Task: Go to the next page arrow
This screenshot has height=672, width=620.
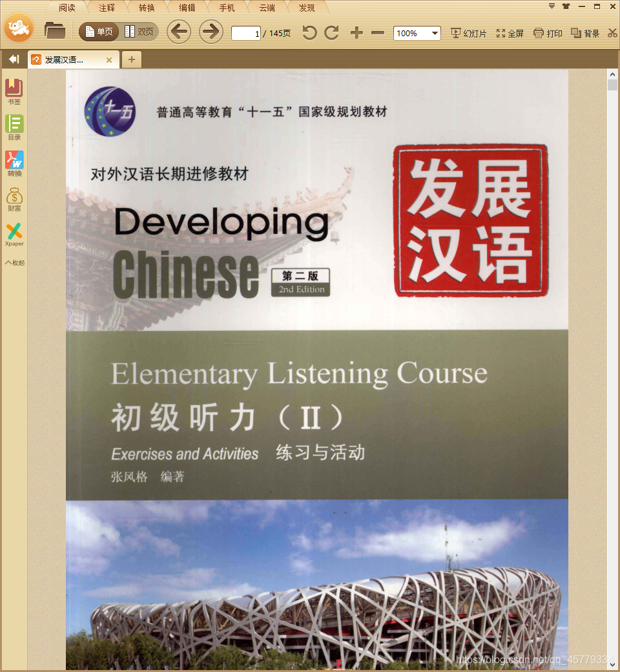Action: (211, 32)
